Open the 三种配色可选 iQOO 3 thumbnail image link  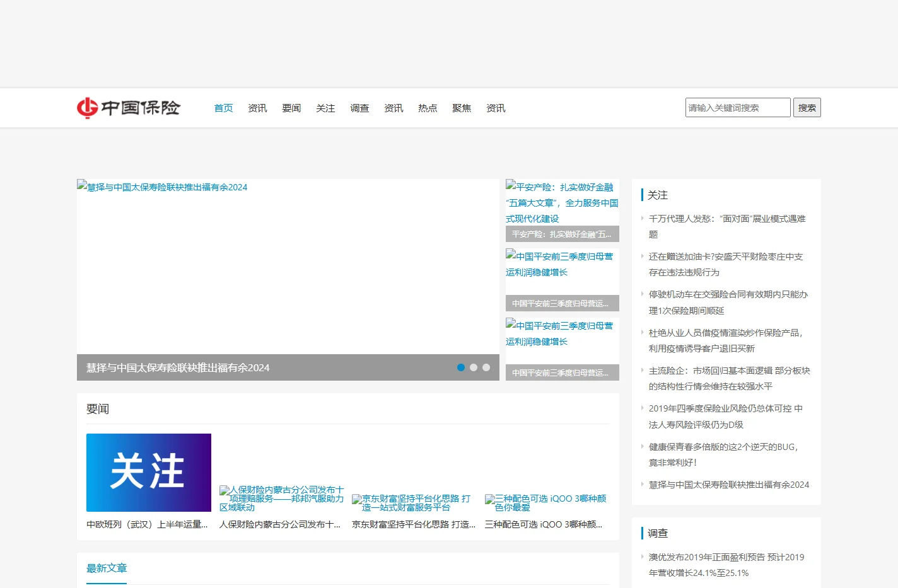(x=547, y=503)
